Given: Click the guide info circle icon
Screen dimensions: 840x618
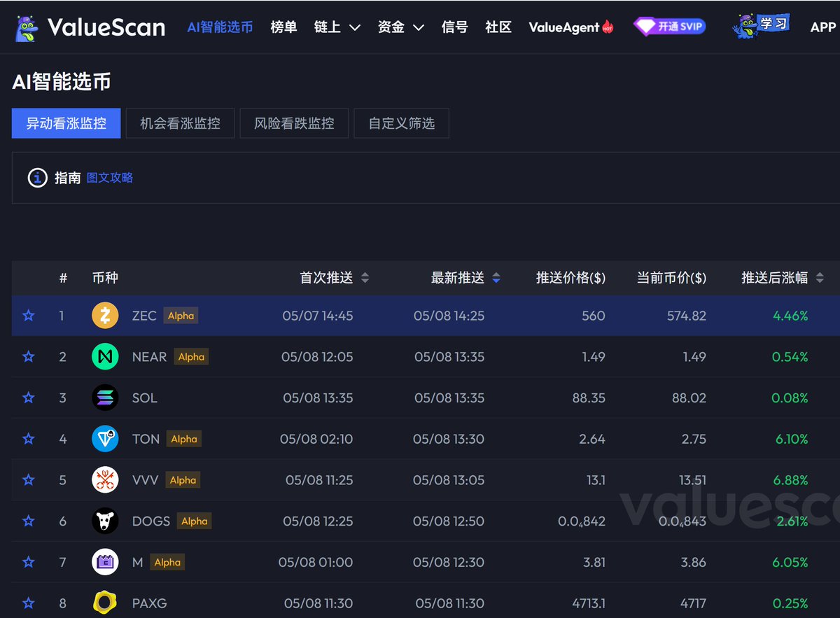Looking at the screenshot, I should 37,178.
